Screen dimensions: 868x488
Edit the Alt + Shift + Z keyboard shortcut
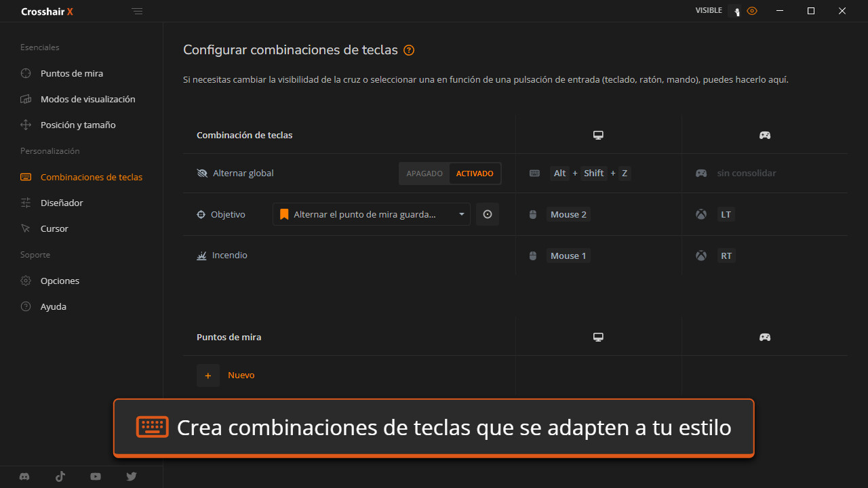tap(590, 174)
